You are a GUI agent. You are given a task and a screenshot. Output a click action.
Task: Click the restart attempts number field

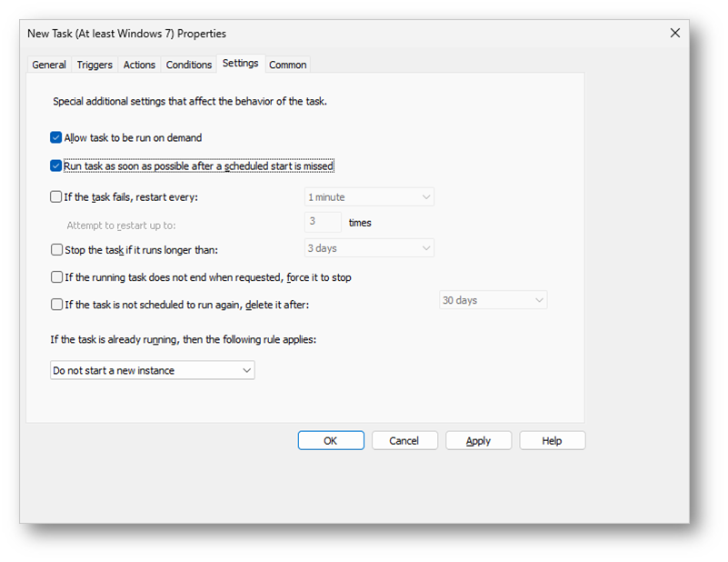tap(323, 222)
